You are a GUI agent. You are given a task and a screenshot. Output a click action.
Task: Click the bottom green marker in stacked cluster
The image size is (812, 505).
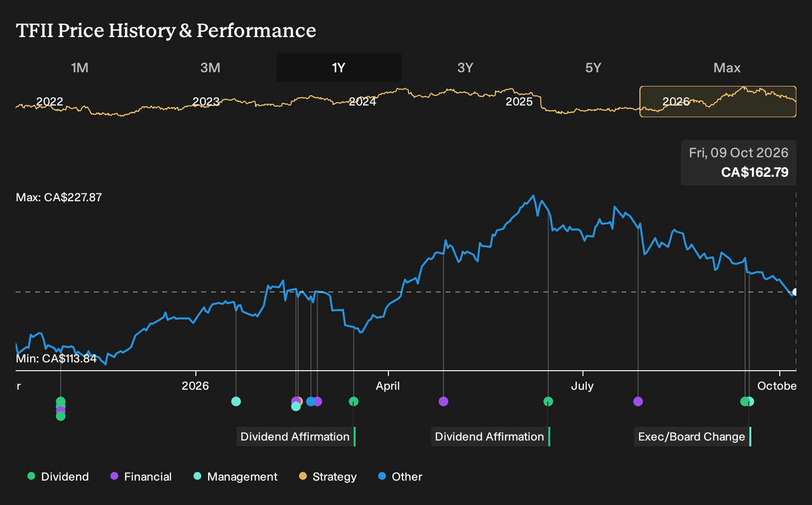tap(61, 416)
